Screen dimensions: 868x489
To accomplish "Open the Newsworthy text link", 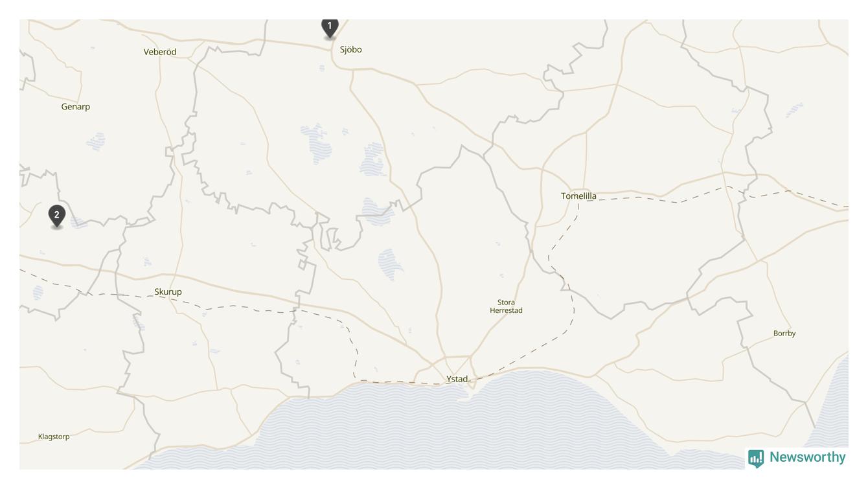I will coord(807,457).
